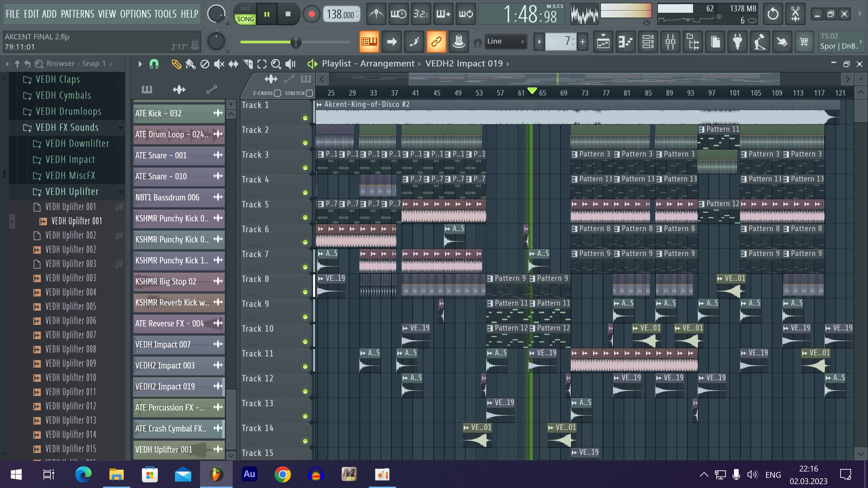Adjust the master volume knob

(216, 14)
